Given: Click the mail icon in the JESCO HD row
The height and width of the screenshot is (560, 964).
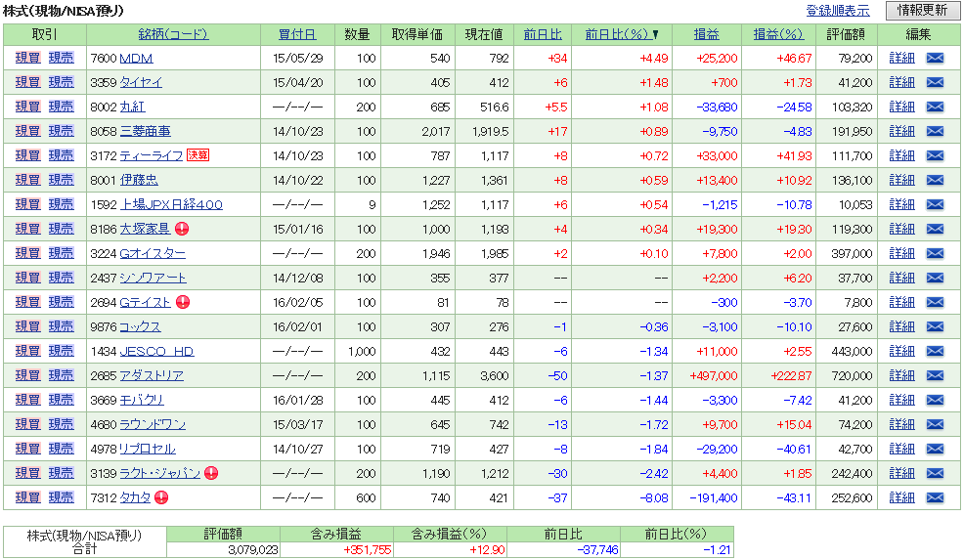Looking at the screenshot, I should 935,351.
